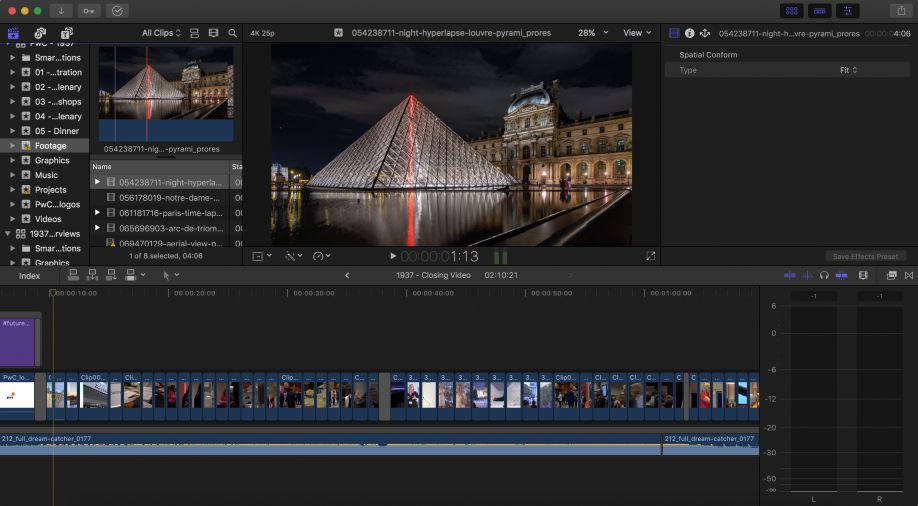918x506 pixels.
Task: Open the All Clips filter dropdown
Action: [162, 33]
